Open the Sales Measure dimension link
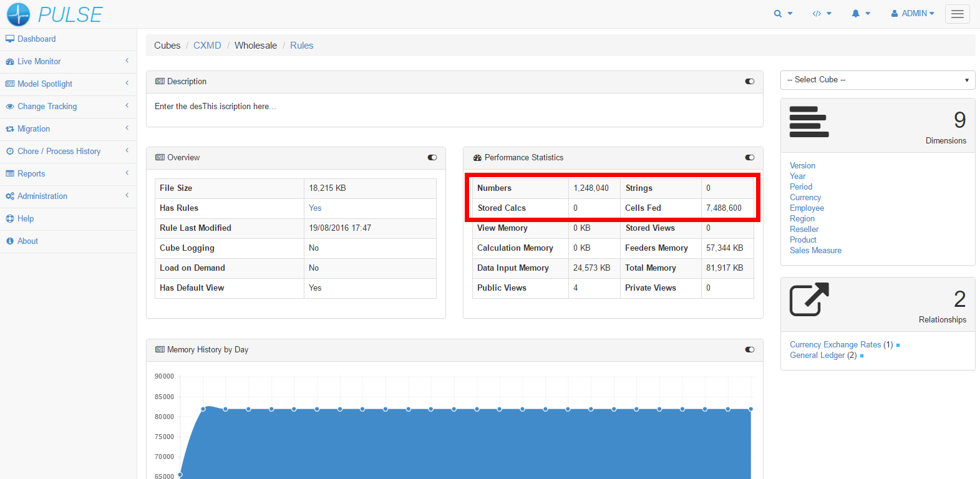The width and height of the screenshot is (980, 479). [x=815, y=251]
